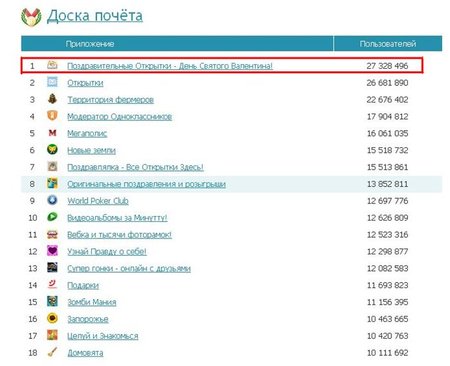Open the Зомби Мания link

tap(92, 302)
